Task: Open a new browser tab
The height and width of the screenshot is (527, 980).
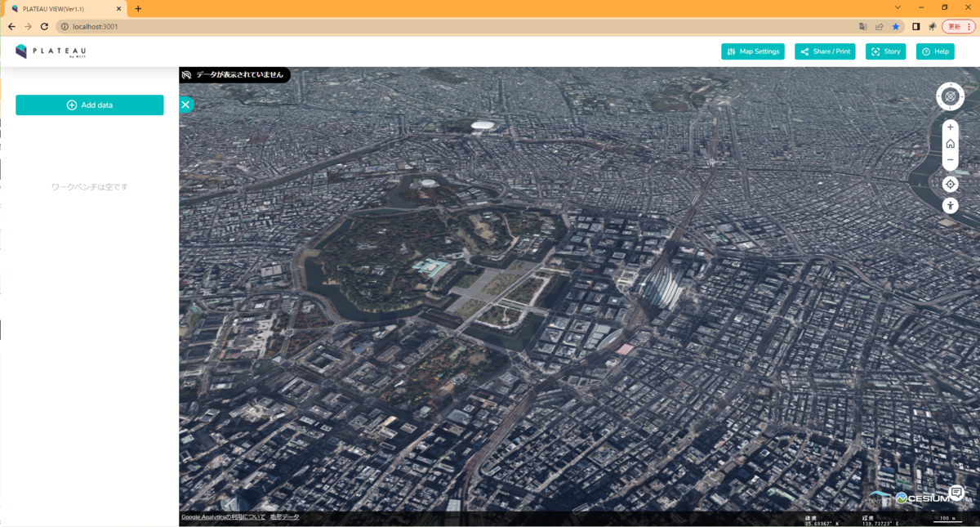Action: tap(138, 8)
